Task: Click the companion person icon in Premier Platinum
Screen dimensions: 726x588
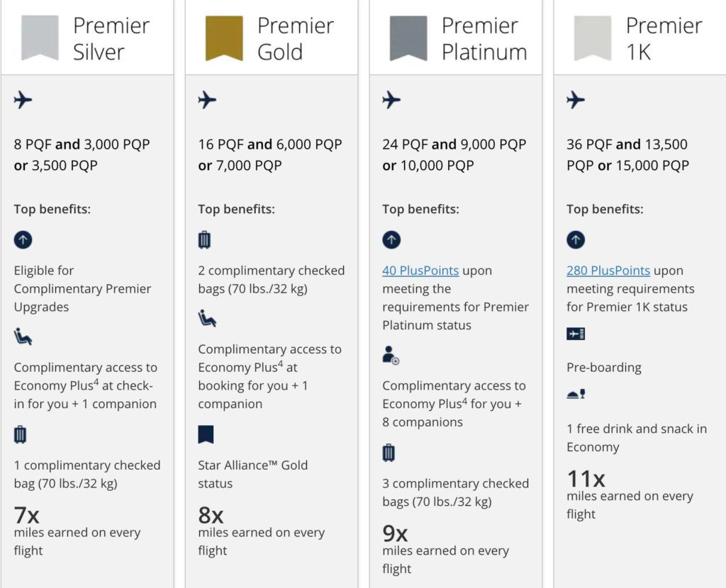Action: [x=391, y=355]
